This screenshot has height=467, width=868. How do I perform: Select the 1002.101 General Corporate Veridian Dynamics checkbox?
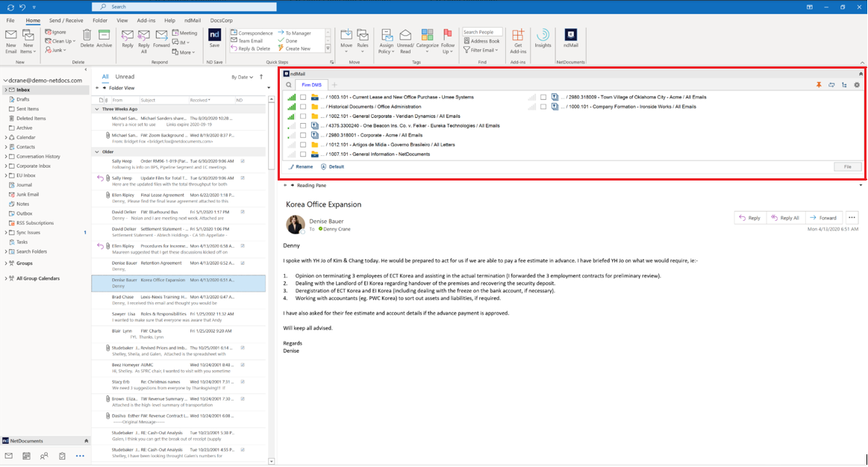point(303,116)
